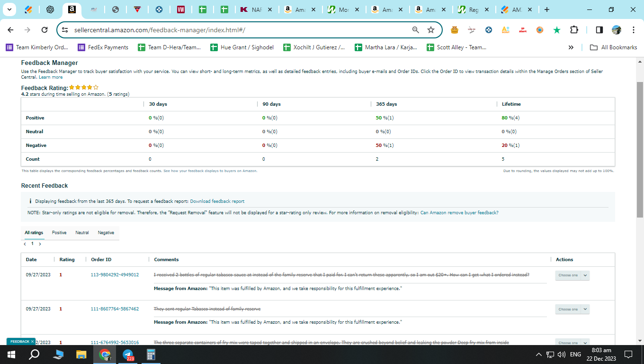Open the Windows notification center
The height and width of the screenshot is (364, 644).
point(628,355)
